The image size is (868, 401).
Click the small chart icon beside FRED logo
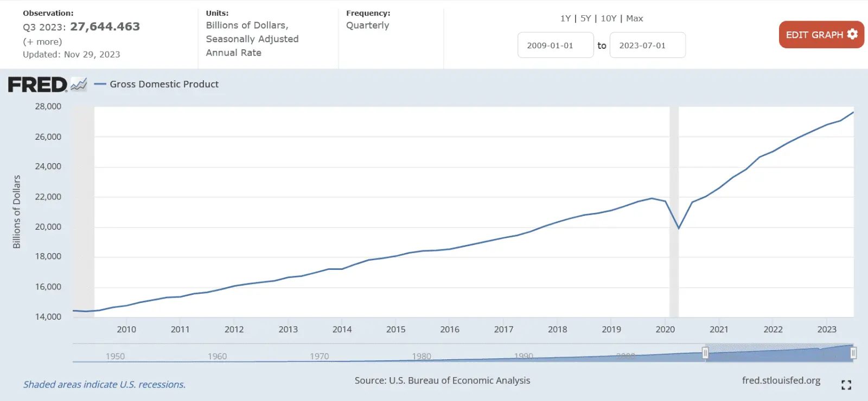pos(79,85)
